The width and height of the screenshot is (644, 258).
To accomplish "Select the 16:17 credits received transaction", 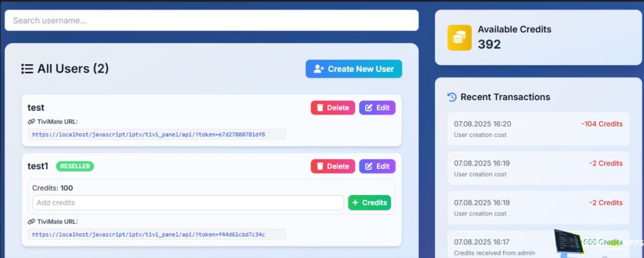I will (x=503, y=246).
